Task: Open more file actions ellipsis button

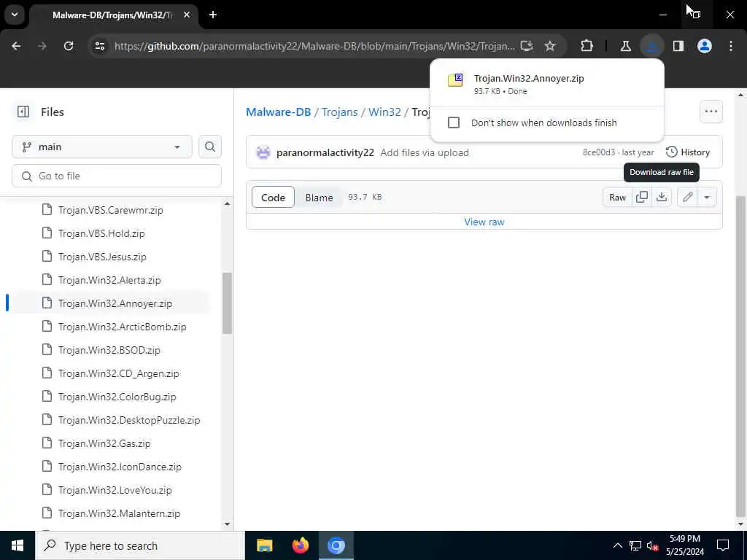Action: (711, 112)
